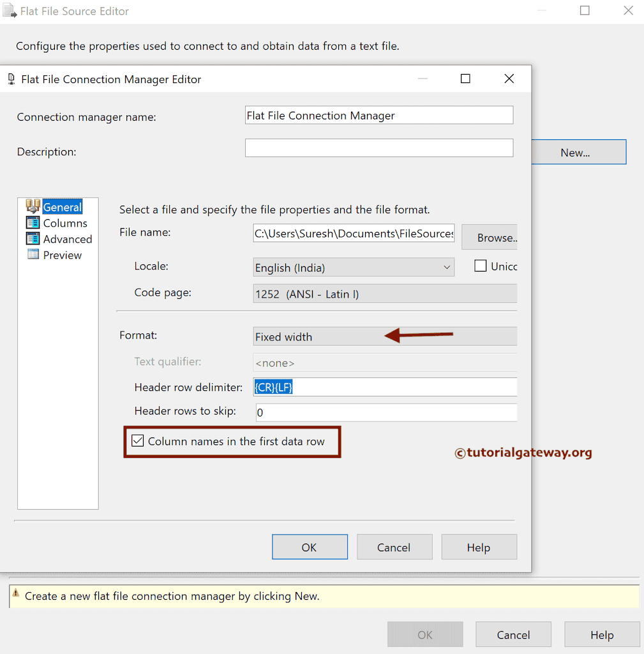Open Help in Connection Manager Editor
The height and width of the screenshot is (654, 644).
(479, 547)
